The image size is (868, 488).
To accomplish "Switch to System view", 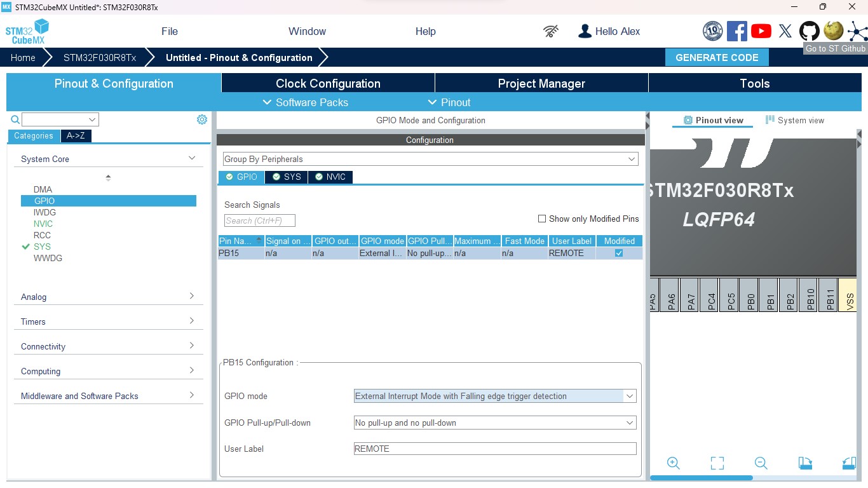I will coord(795,120).
